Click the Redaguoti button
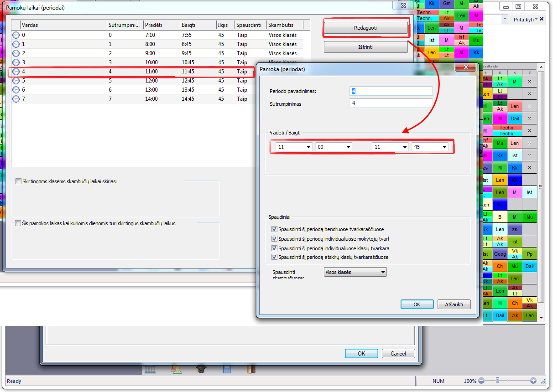553x392 pixels. coord(365,28)
